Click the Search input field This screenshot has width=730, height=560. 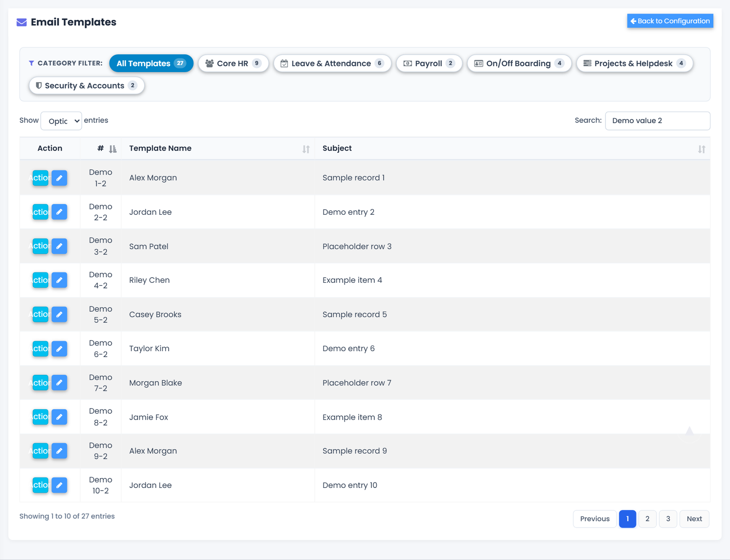(x=657, y=121)
